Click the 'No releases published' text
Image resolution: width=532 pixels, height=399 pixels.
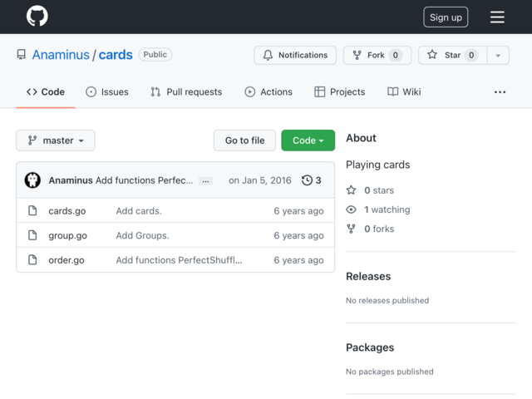[387, 301]
